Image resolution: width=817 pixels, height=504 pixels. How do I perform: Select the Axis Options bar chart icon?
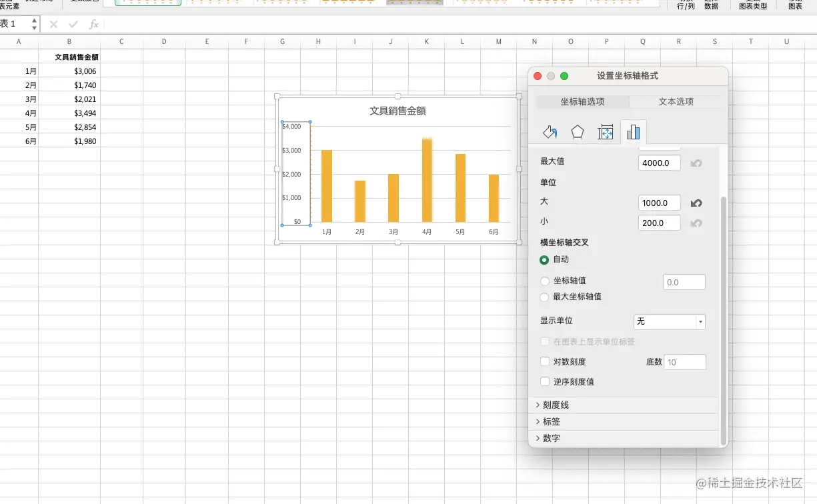(633, 132)
